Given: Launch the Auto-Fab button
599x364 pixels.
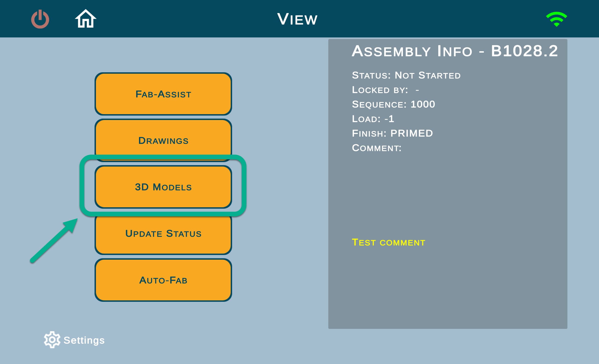Looking at the screenshot, I should (x=163, y=280).
